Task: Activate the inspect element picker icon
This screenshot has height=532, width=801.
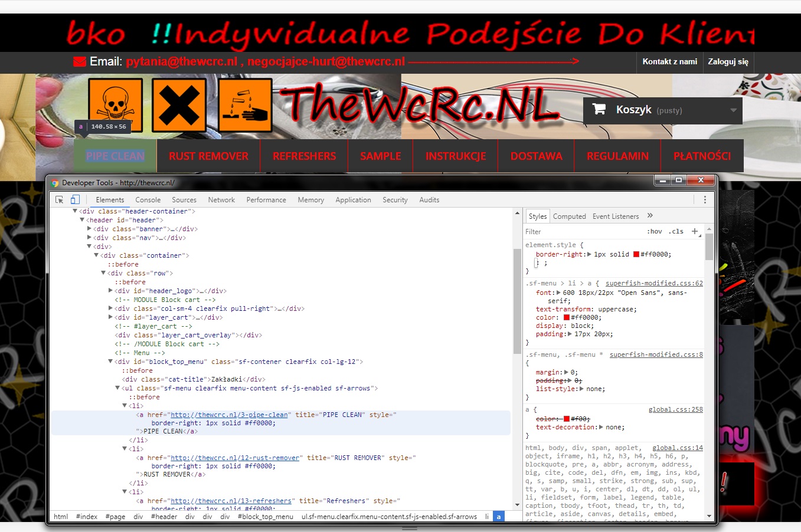Action: [59, 200]
